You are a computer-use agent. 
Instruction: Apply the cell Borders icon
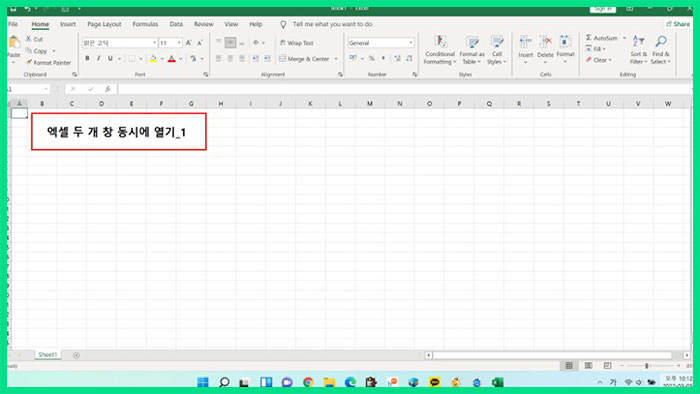coord(131,58)
